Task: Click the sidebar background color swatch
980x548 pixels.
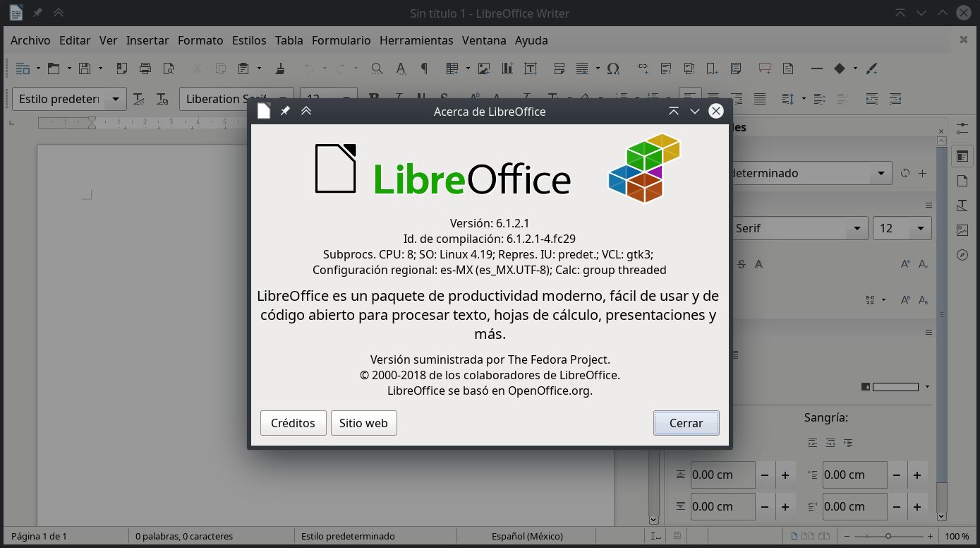Action: (895, 387)
